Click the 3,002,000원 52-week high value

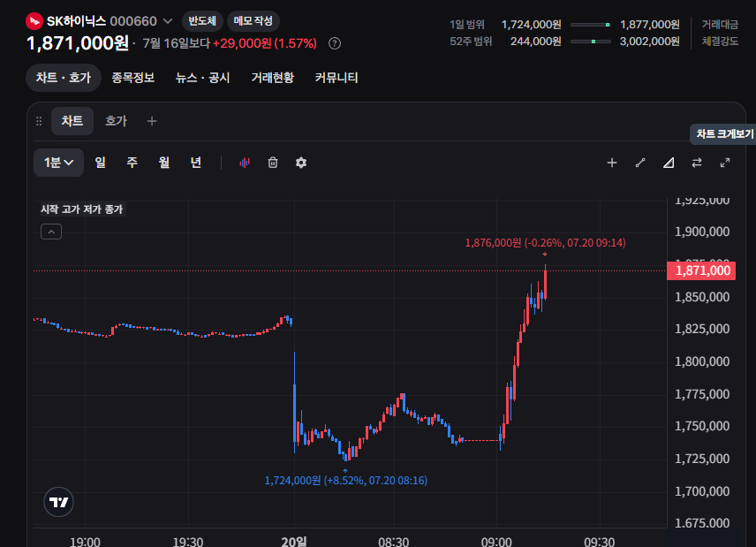point(649,42)
